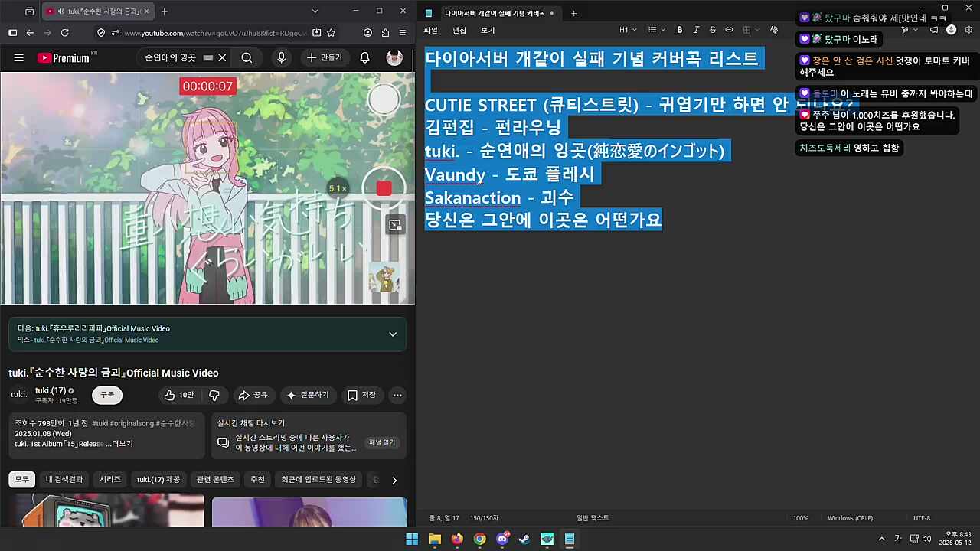Open the 보기 menu in the text editor

click(x=488, y=30)
